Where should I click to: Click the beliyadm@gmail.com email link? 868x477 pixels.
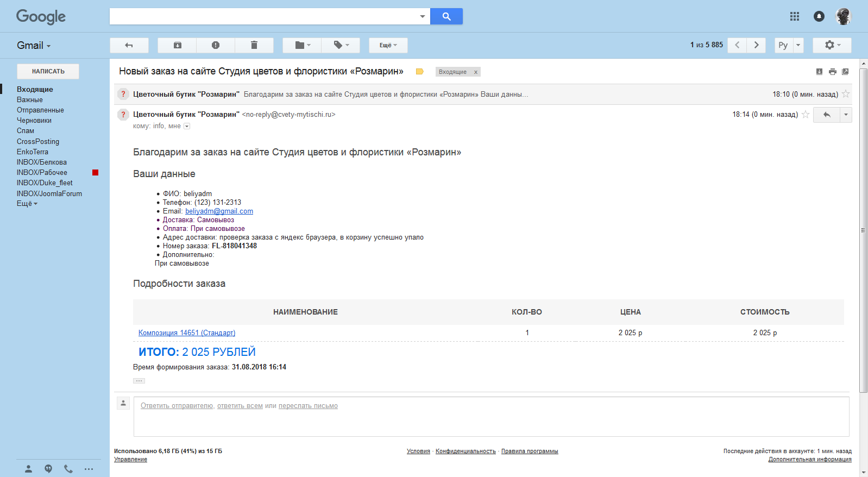pyautogui.click(x=219, y=211)
